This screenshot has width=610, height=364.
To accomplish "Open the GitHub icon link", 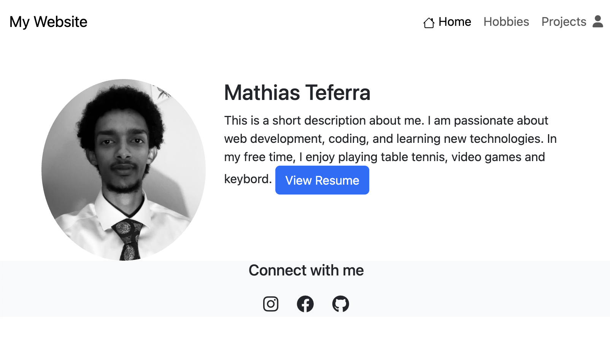I will pos(340,304).
